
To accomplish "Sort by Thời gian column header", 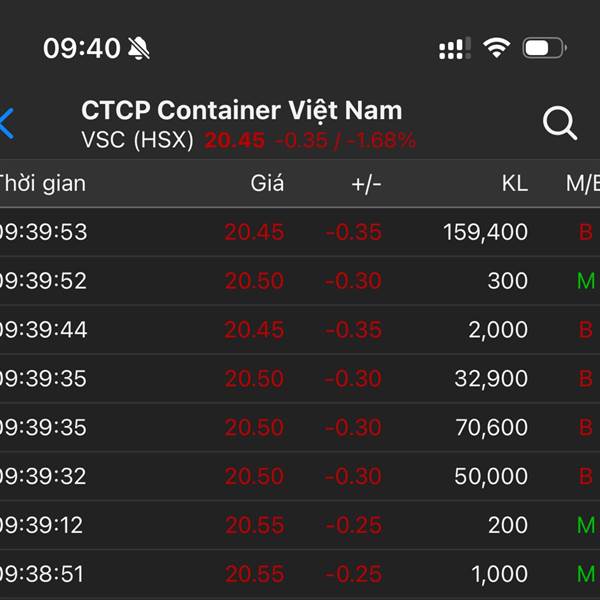I will tap(42, 183).
